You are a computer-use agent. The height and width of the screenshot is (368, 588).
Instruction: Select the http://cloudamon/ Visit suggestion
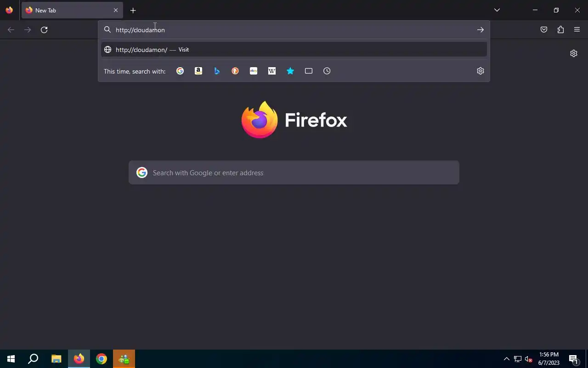[294, 50]
